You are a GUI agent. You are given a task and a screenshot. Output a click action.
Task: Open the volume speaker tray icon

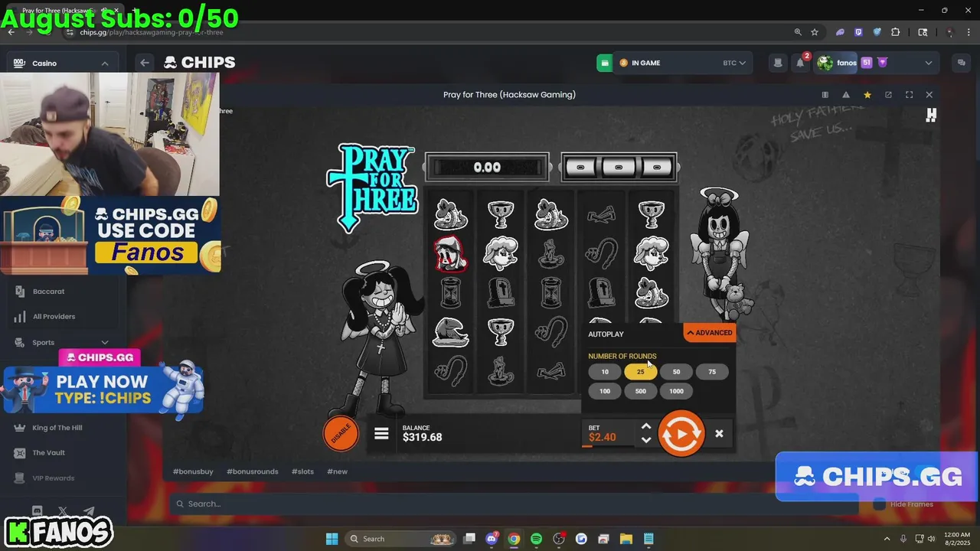(x=932, y=539)
